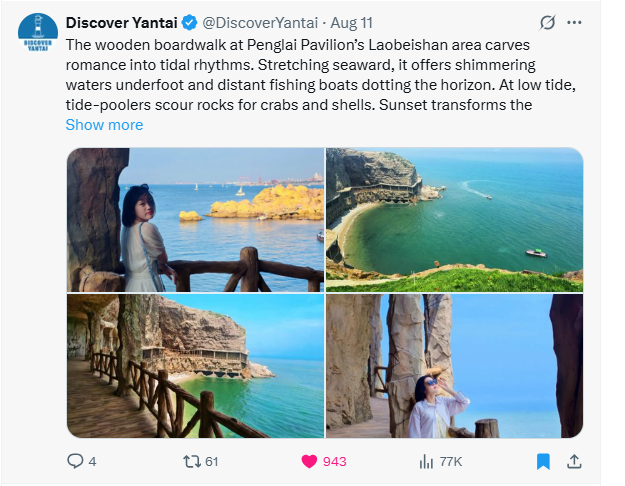Repost the tweet with retweet icon
This screenshot has width=625, height=486.
pos(192,462)
